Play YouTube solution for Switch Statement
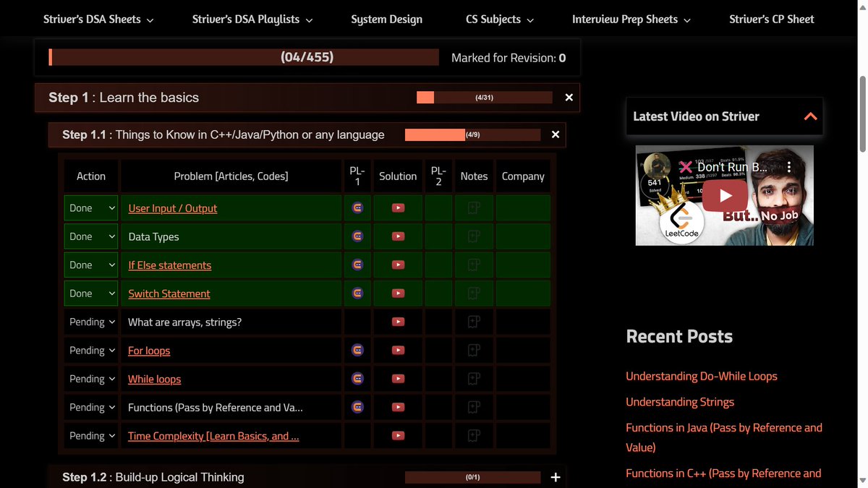 [x=398, y=294]
